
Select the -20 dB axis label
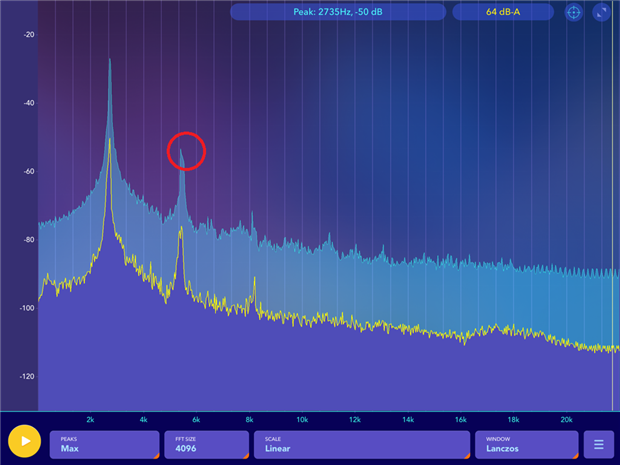(29, 35)
